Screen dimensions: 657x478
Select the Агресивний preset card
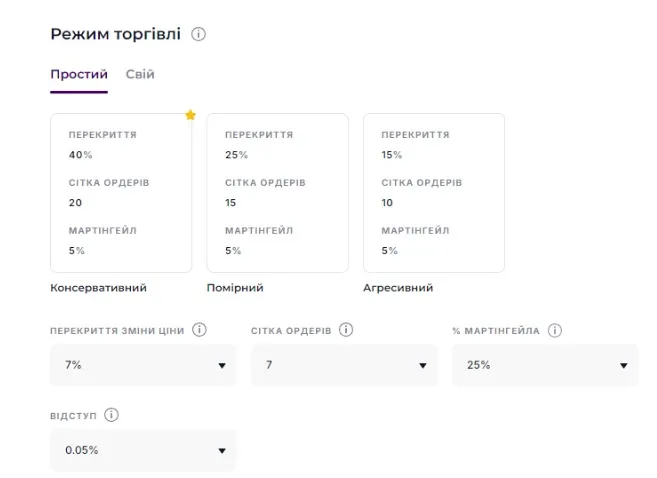(x=433, y=192)
